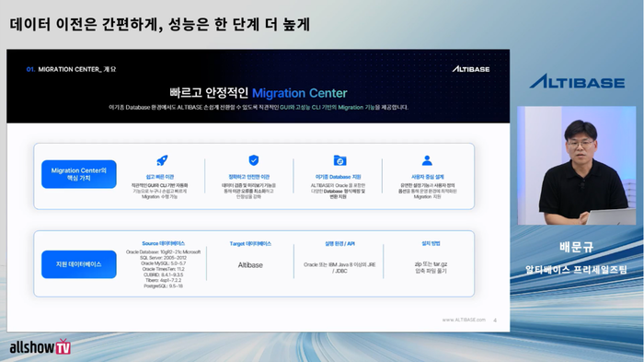Click 'Oracle MySQL: 5.0~5.7' line
Viewport: 644px width, 362px height.
click(163, 263)
